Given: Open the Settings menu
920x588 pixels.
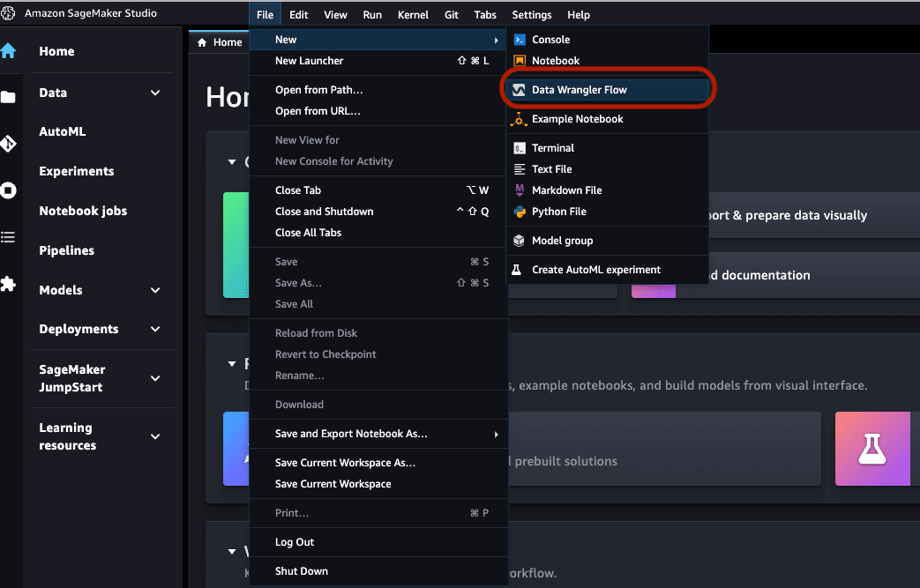Looking at the screenshot, I should [532, 15].
